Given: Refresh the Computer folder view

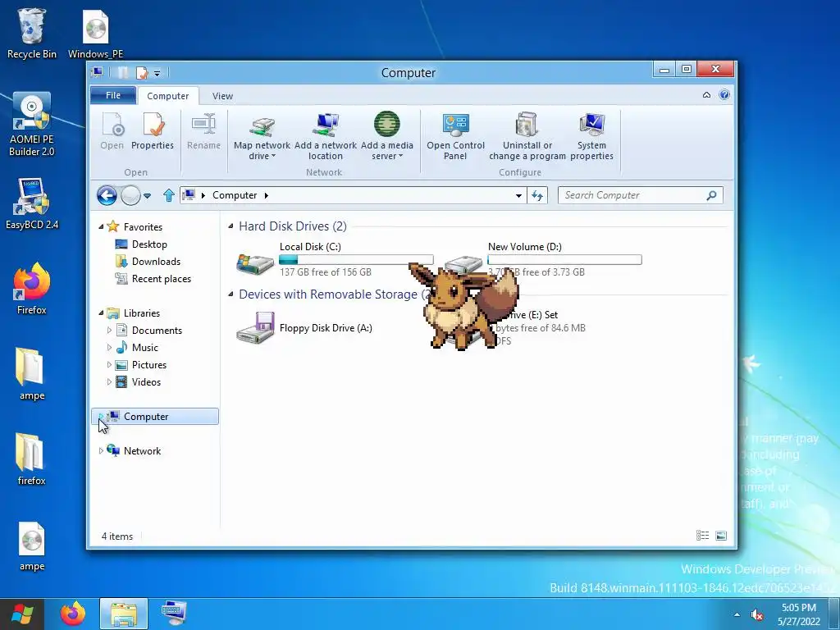Looking at the screenshot, I should point(537,195).
